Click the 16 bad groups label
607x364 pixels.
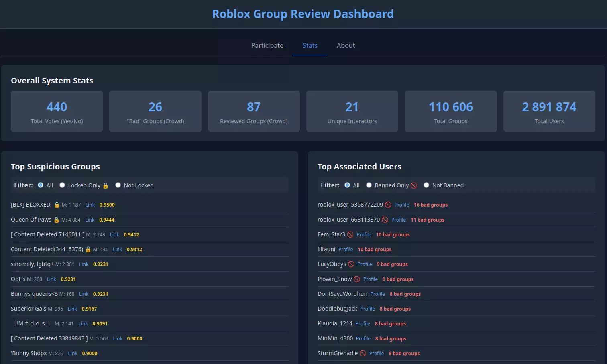click(x=431, y=205)
